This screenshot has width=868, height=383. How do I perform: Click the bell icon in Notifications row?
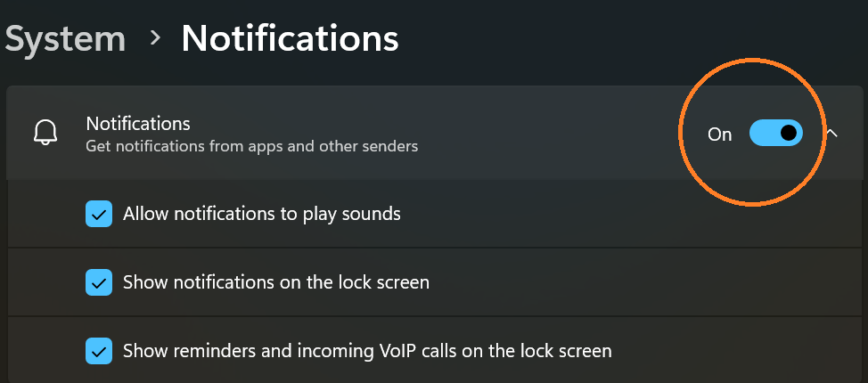coord(45,133)
